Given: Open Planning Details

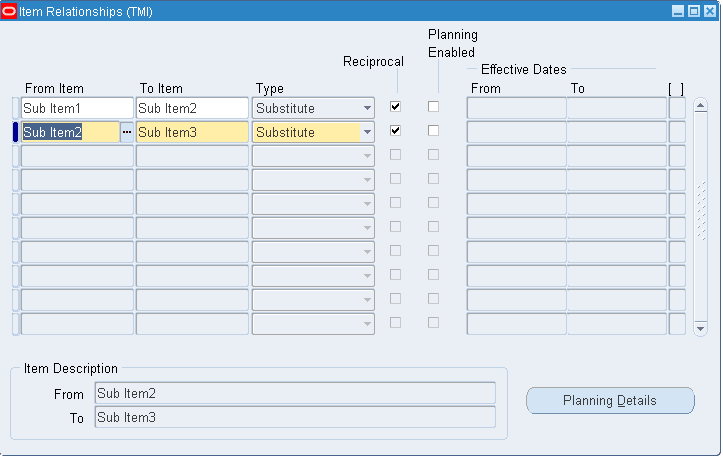Looking at the screenshot, I should [x=610, y=401].
